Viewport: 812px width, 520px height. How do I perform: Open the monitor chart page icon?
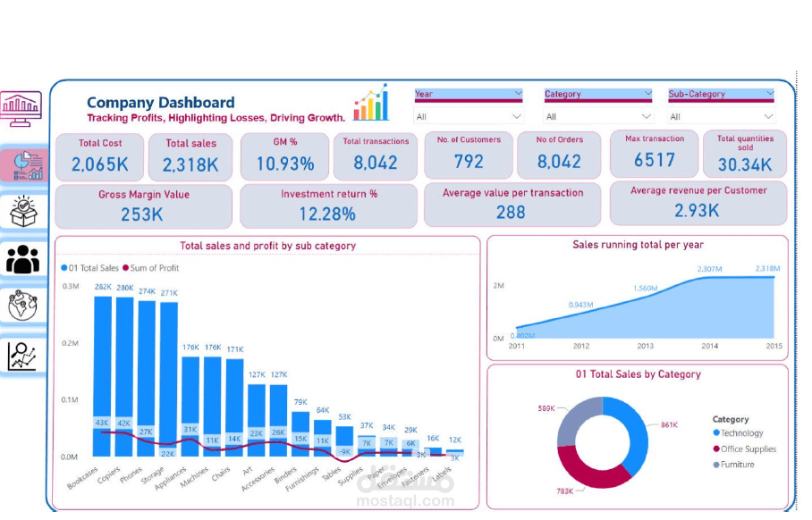coord(21,109)
